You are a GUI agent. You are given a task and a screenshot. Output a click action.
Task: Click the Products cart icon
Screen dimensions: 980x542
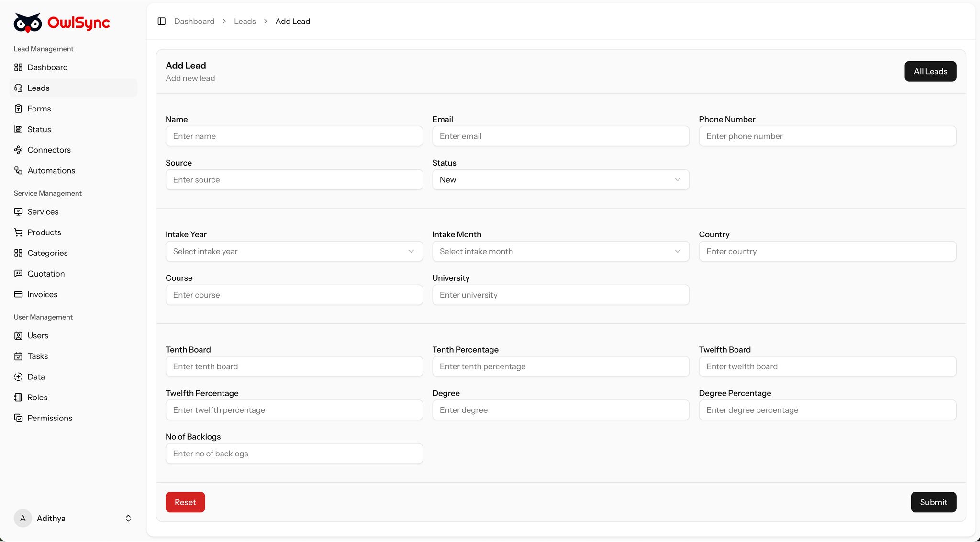[18, 232]
